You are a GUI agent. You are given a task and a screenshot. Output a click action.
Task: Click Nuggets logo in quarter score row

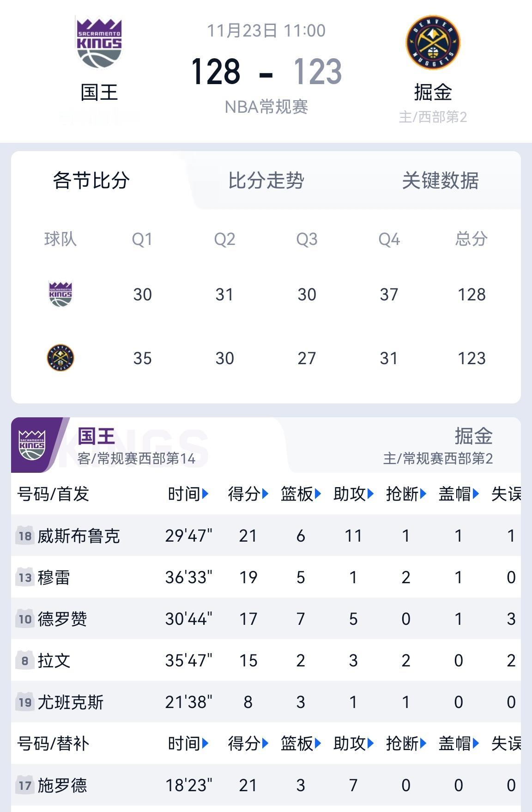click(60, 358)
